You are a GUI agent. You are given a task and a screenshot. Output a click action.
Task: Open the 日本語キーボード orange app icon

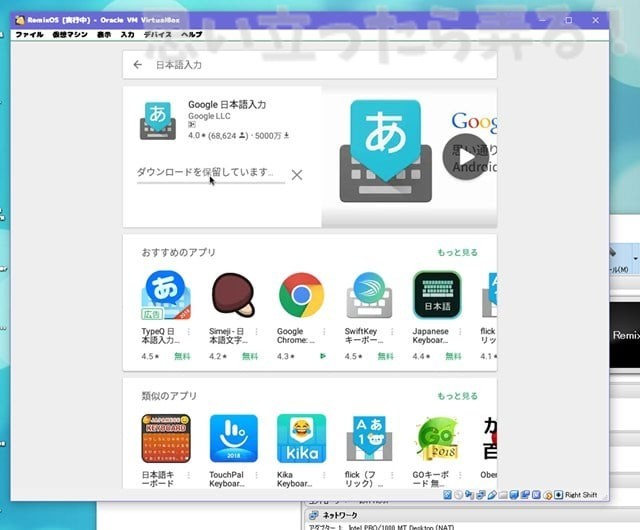[x=165, y=439]
